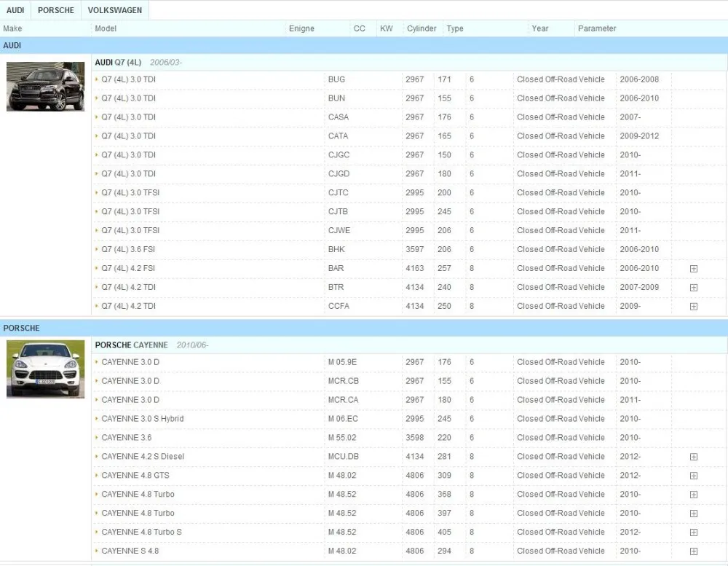Open the CAYENNE 4.8 Turbo S model
Viewport: 728px width, 566px height.
click(x=142, y=532)
